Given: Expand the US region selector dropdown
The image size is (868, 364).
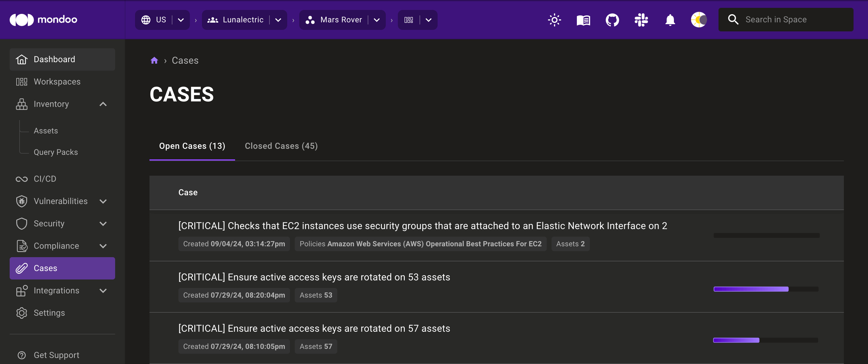Looking at the screenshot, I should pos(180,19).
